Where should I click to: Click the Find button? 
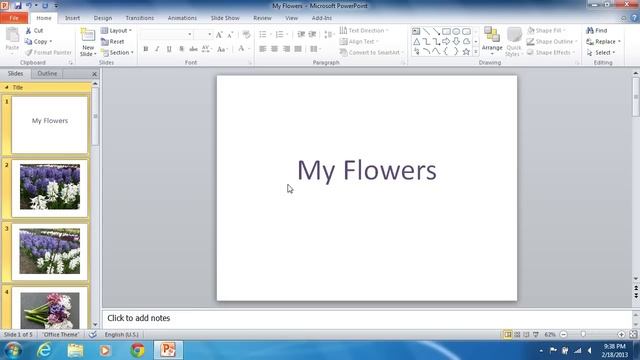[x=597, y=31]
